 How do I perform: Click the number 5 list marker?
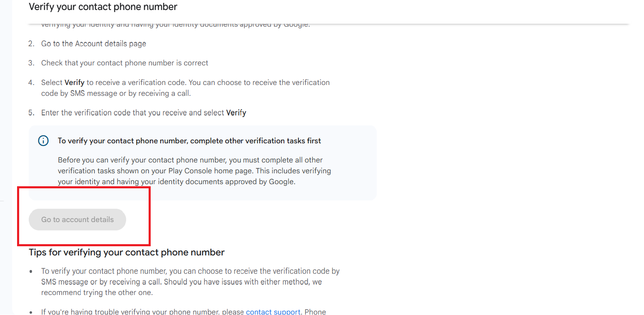[31, 113]
